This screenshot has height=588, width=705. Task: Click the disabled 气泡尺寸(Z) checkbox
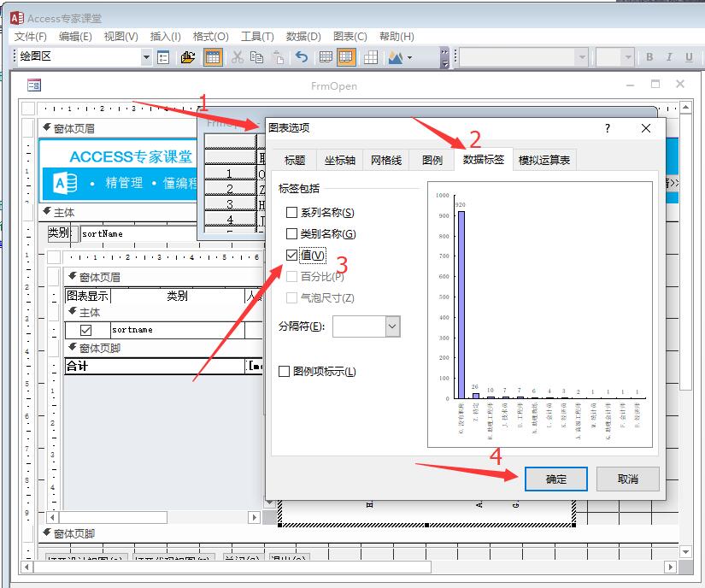coord(291,297)
